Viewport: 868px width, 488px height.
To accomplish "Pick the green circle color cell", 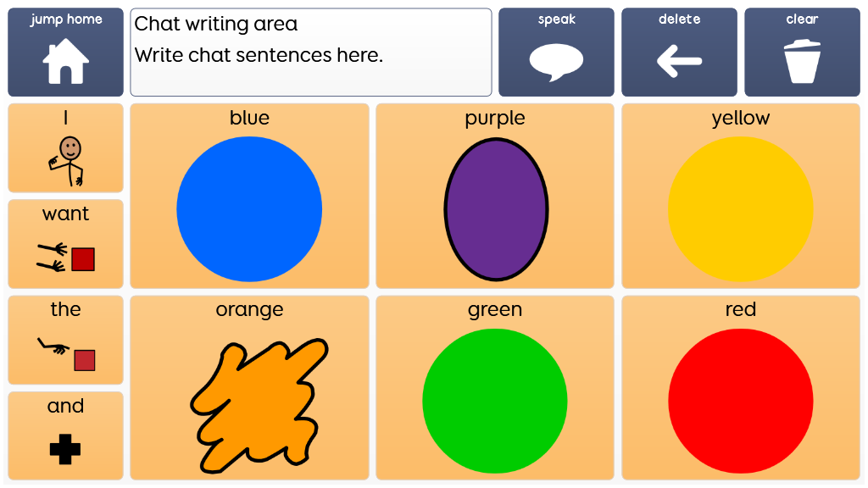I will (495, 388).
